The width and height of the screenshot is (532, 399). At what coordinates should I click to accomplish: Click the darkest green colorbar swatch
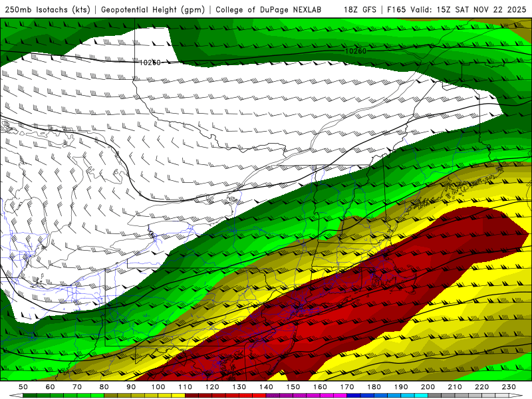[x=30, y=395]
